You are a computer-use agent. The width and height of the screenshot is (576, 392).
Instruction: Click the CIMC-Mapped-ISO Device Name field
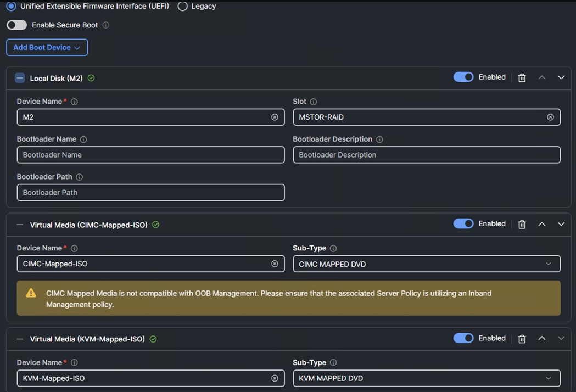[150, 264]
